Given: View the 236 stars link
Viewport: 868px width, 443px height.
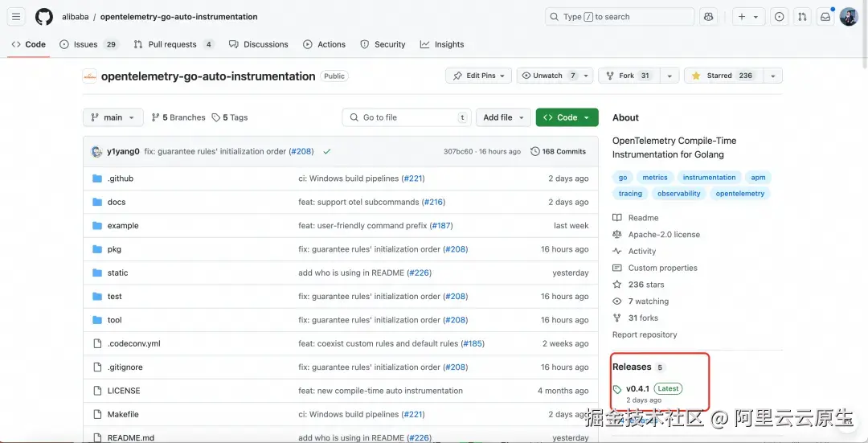Looking at the screenshot, I should (638, 285).
